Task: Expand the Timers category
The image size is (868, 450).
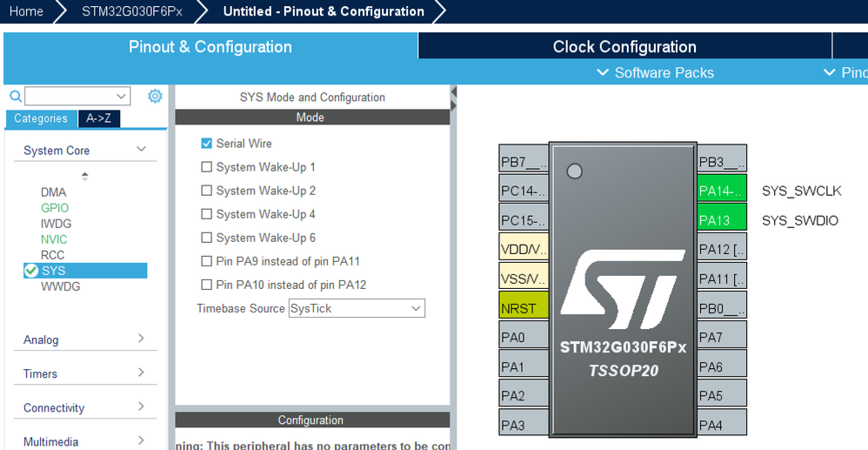Action: [141, 373]
